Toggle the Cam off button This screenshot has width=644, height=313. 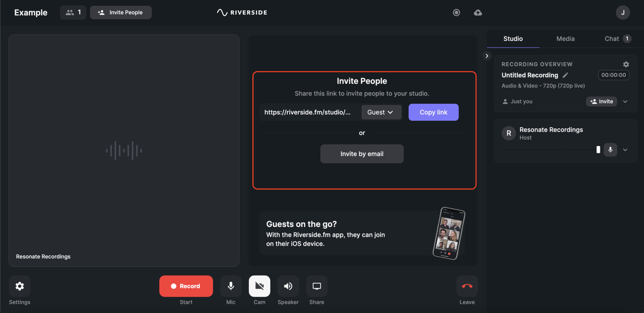259,286
